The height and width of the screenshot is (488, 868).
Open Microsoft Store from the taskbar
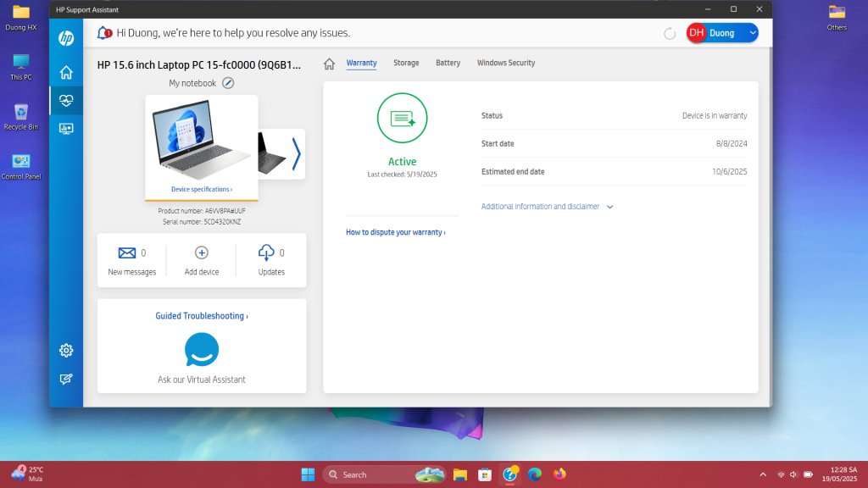pos(485,474)
